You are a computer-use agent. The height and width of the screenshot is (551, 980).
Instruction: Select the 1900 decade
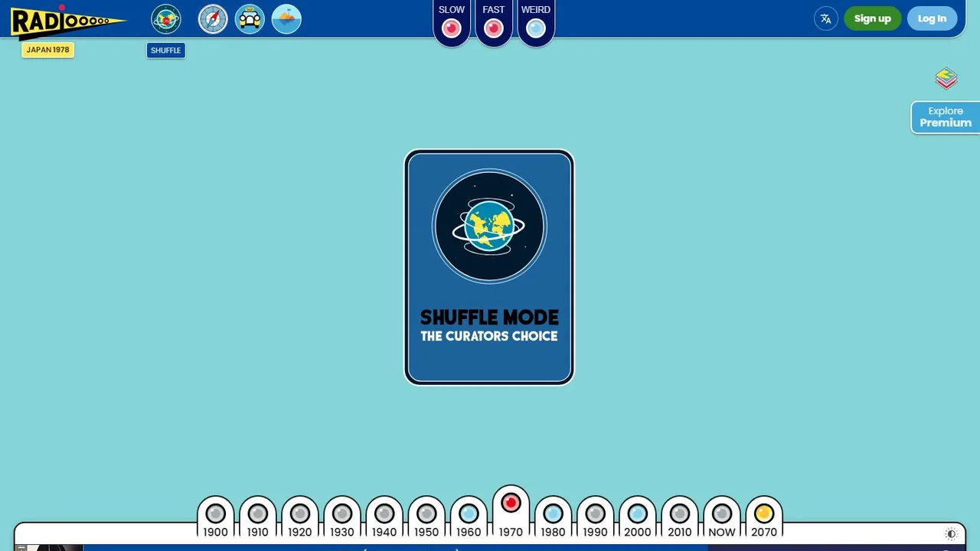click(215, 518)
